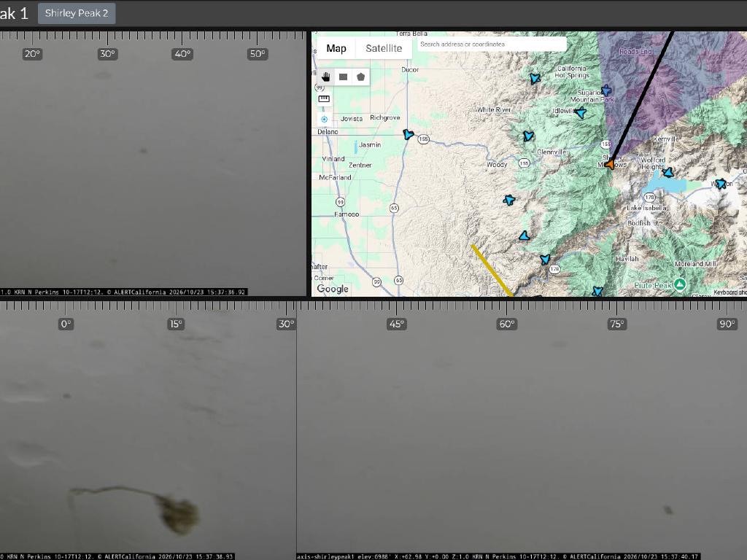Viewport: 747px width, 560px height.
Task: Switch to the Shirley Peak 2 camera tab
Action: coord(76,13)
